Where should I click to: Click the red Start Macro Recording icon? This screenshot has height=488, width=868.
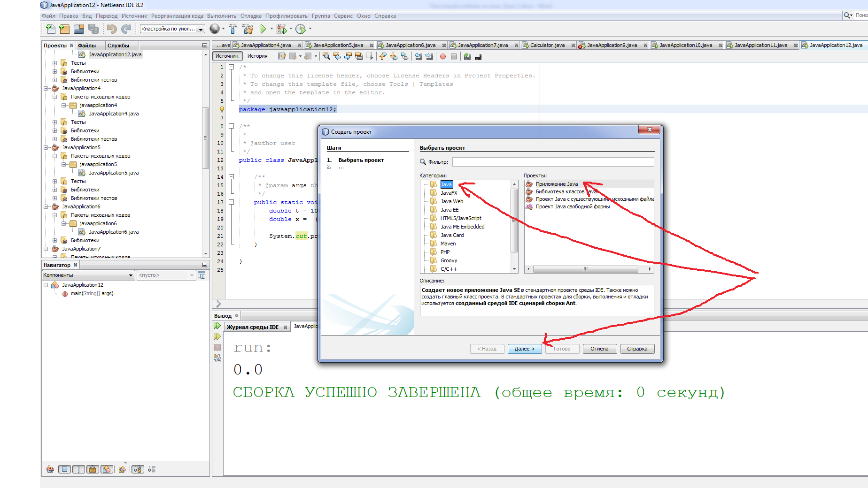pos(443,56)
